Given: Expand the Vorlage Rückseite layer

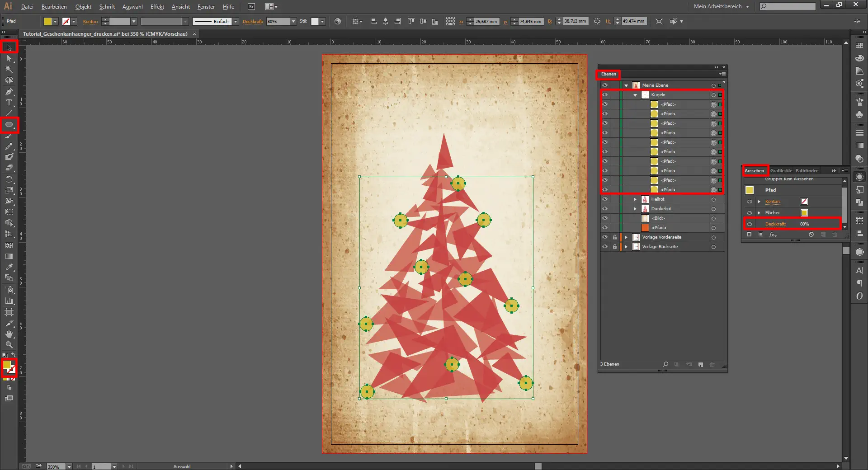Looking at the screenshot, I should coord(626,247).
